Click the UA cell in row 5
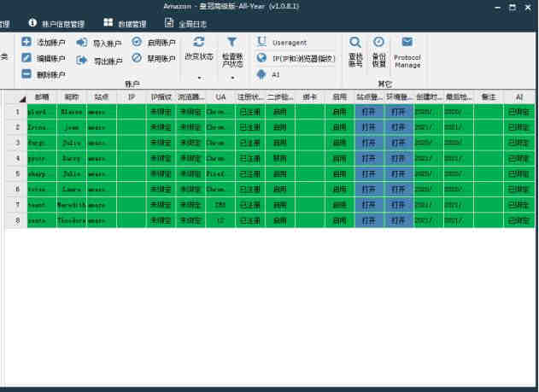Screen dimensions: 539x392 (x=220, y=174)
